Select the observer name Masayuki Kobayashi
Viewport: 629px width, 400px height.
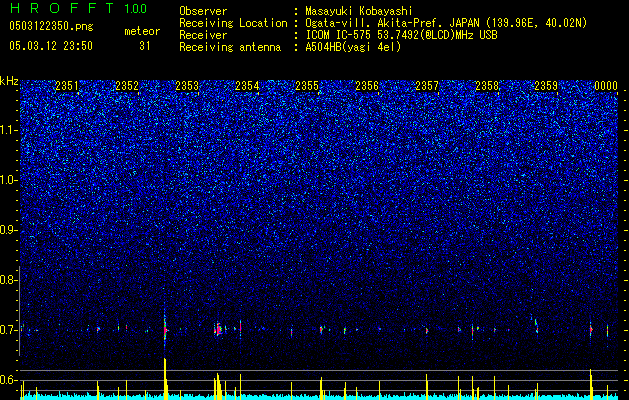pos(359,11)
